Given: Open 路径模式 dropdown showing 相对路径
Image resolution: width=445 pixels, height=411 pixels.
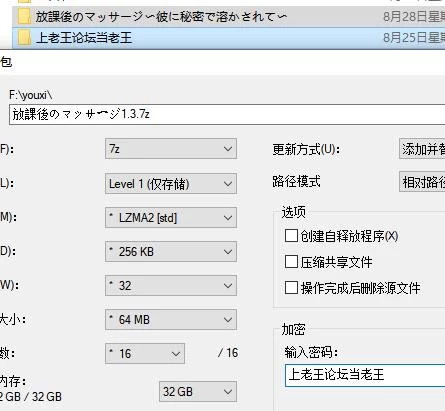Looking at the screenshot, I should [x=422, y=182].
